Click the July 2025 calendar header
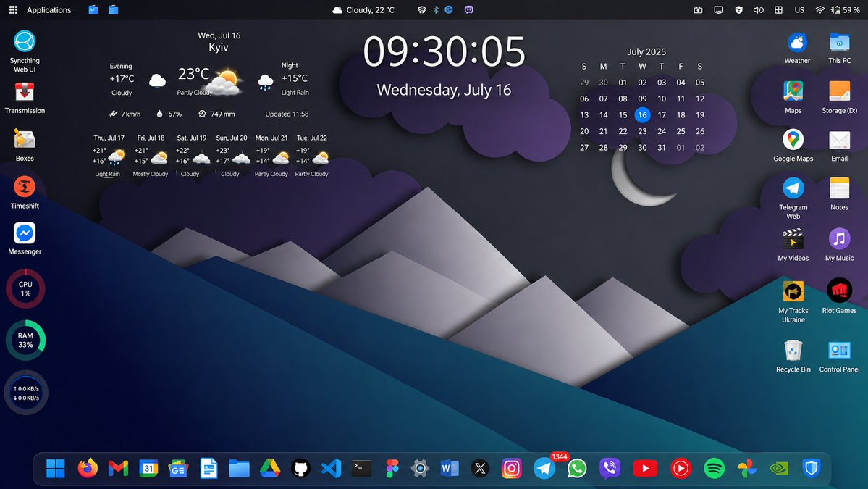This screenshot has width=868, height=489. click(646, 51)
